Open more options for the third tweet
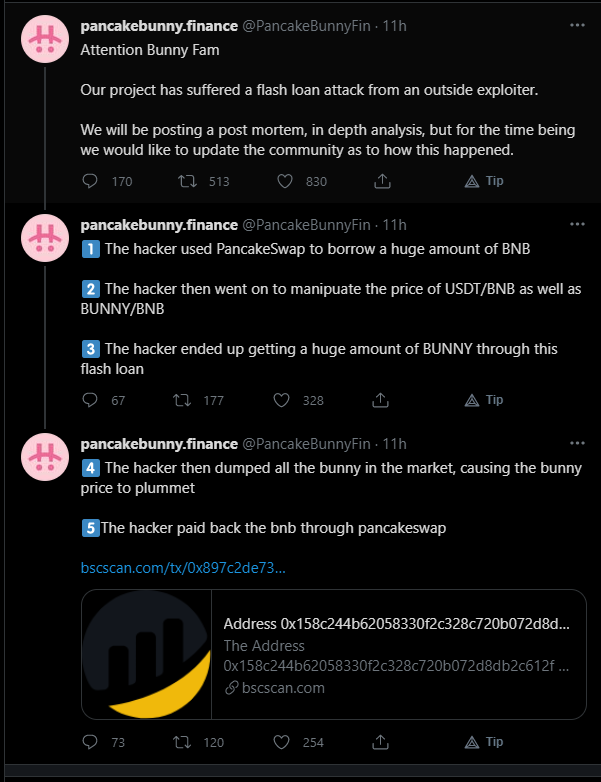Viewport: 601px width, 782px height. click(x=577, y=443)
